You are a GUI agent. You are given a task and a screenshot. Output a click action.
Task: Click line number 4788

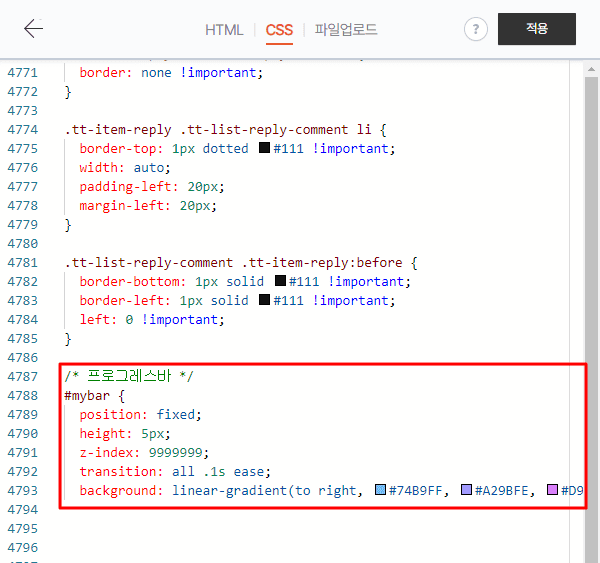pos(23,395)
